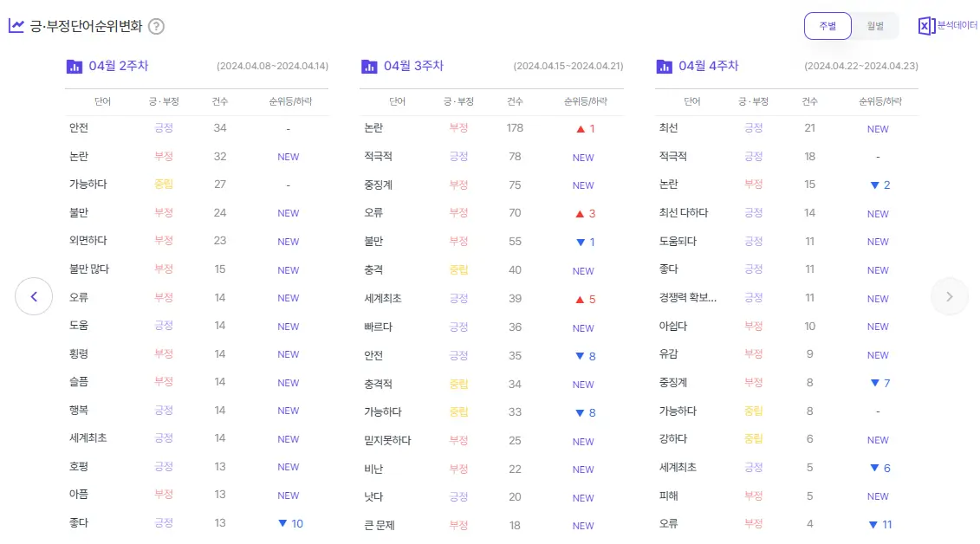Viewport: 980px width, 544px height.
Task: Click the bar chart icon beside 04월 3주차
Action: pyautogui.click(x=369, y=66)
